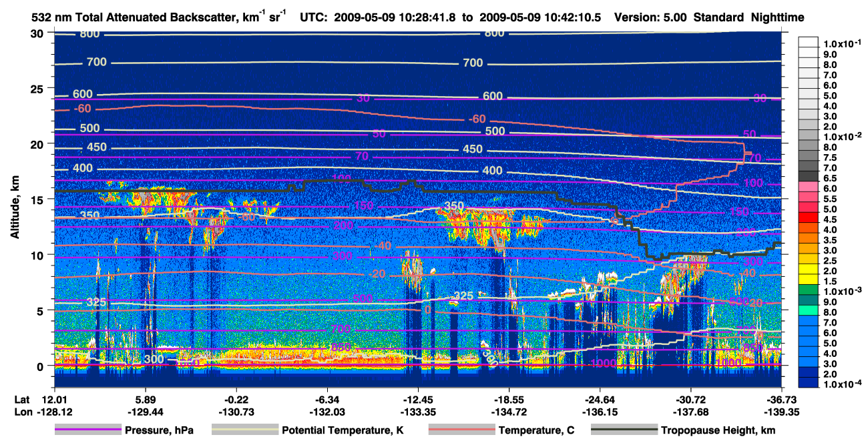Click the 'Version: 5.00' text
This screenshot has height=445, width=868.
(649, 17)
